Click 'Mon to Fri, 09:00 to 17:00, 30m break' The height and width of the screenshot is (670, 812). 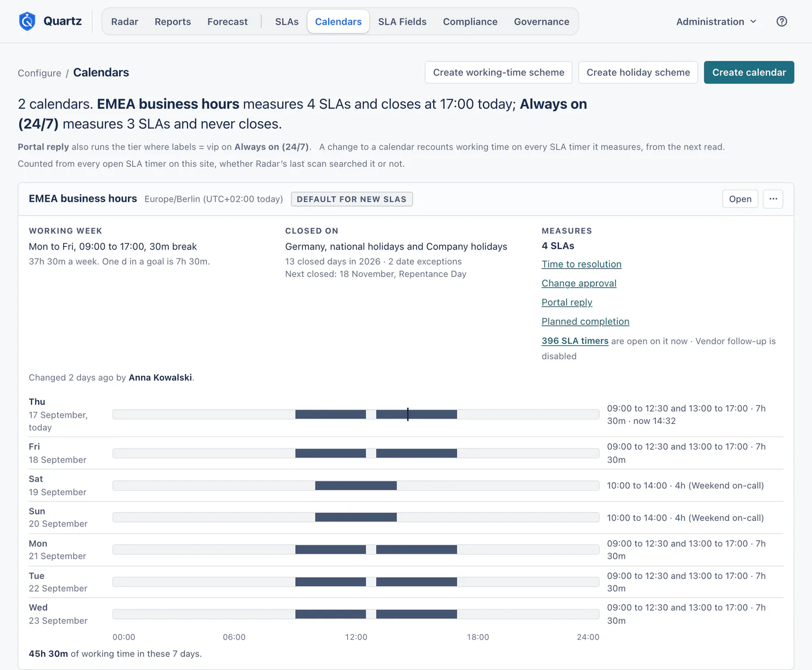pos(113,247)
